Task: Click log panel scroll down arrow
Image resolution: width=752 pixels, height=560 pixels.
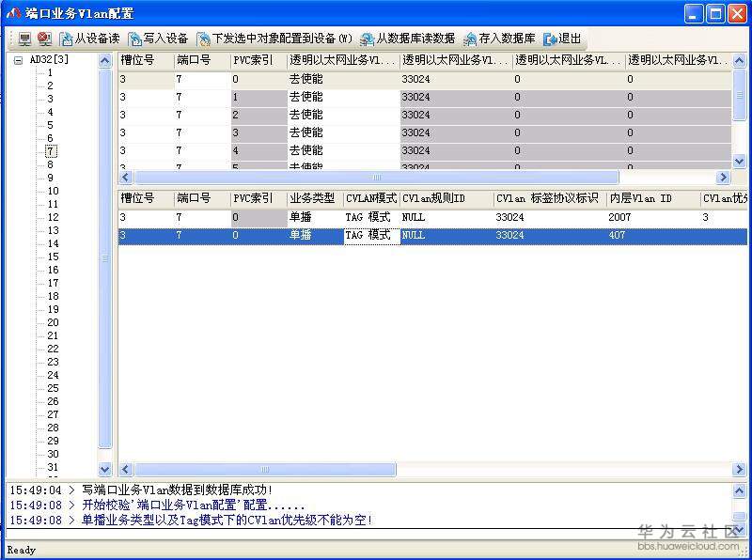Action: coord(739,529)
